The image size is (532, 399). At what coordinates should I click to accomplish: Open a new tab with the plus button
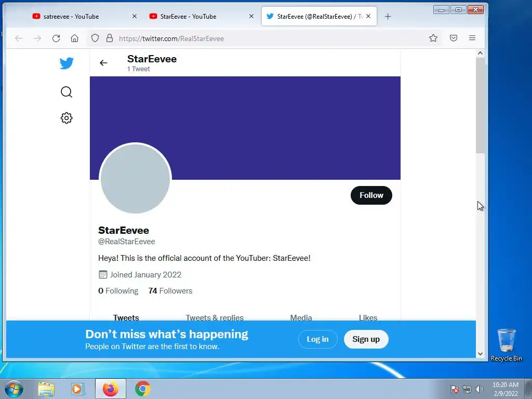[388, 16]
